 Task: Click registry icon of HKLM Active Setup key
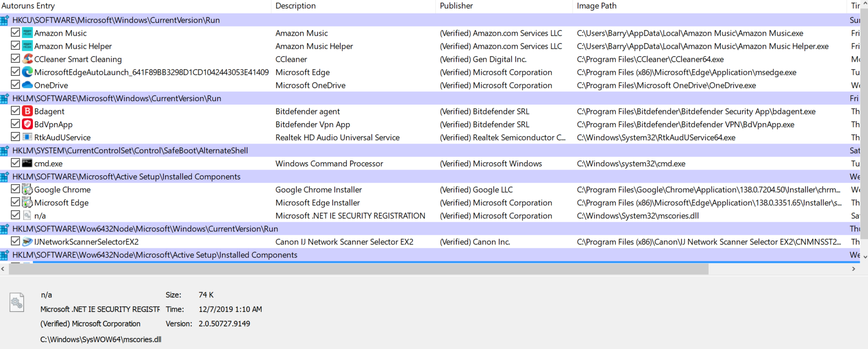[x=5, y=177]
